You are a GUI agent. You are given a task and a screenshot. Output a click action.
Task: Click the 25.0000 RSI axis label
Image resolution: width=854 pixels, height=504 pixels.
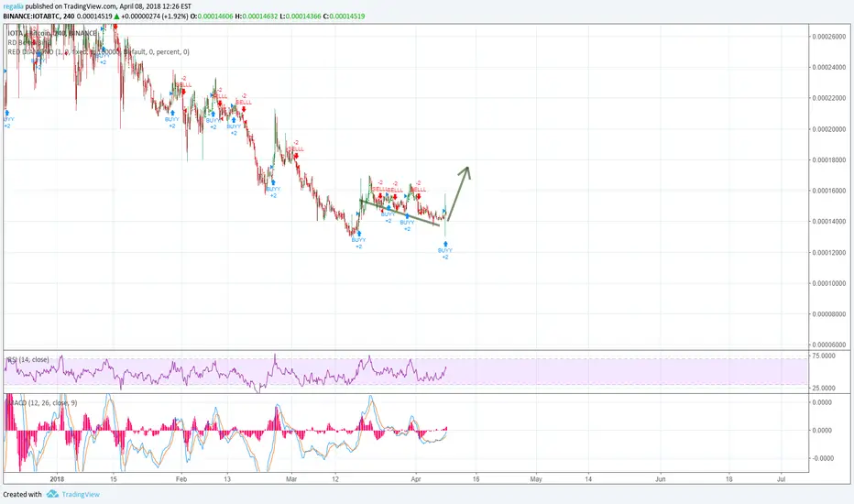823,388
